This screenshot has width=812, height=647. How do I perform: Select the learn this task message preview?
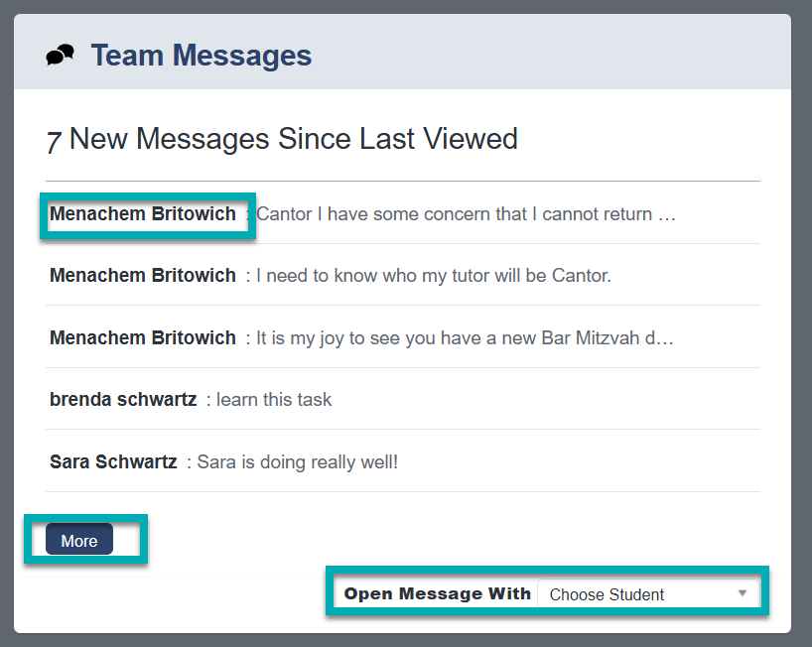click(x=268, y=399)
